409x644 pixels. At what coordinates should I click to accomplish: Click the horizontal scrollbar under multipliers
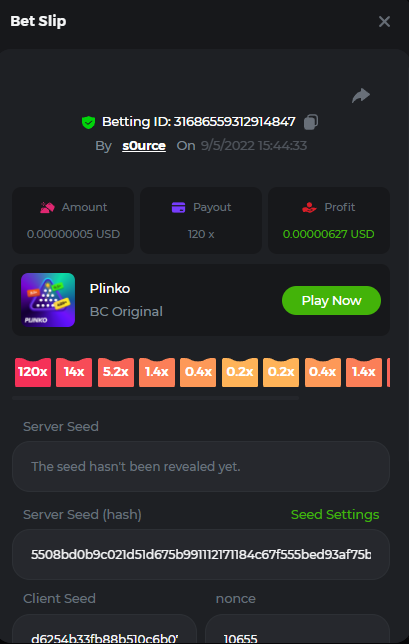point(155,398)
